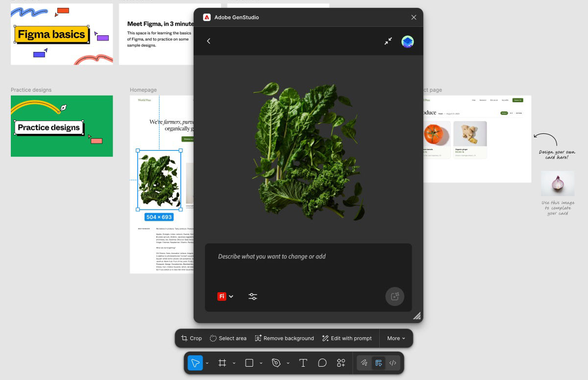Viewport: 588px width, 380px height.
Task: Open generation settings sliders in GenStudio panel
Action: 253,296
